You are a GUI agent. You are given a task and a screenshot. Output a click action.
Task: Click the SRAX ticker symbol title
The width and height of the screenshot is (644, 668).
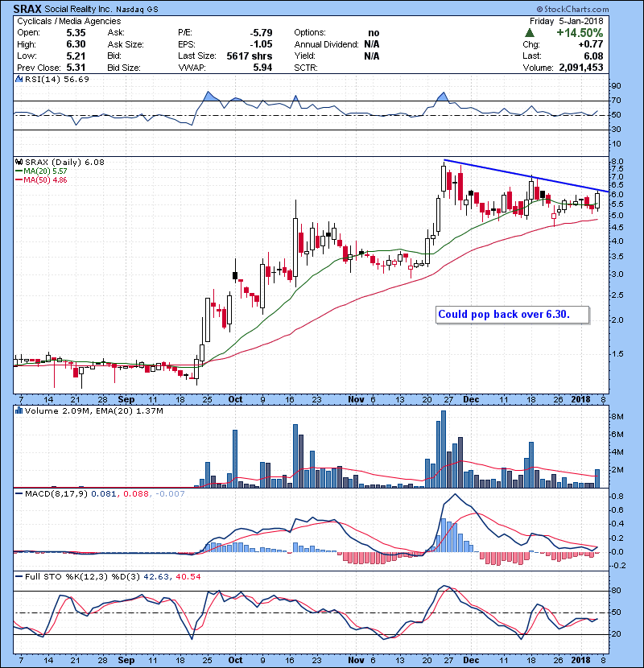[27, 9]
